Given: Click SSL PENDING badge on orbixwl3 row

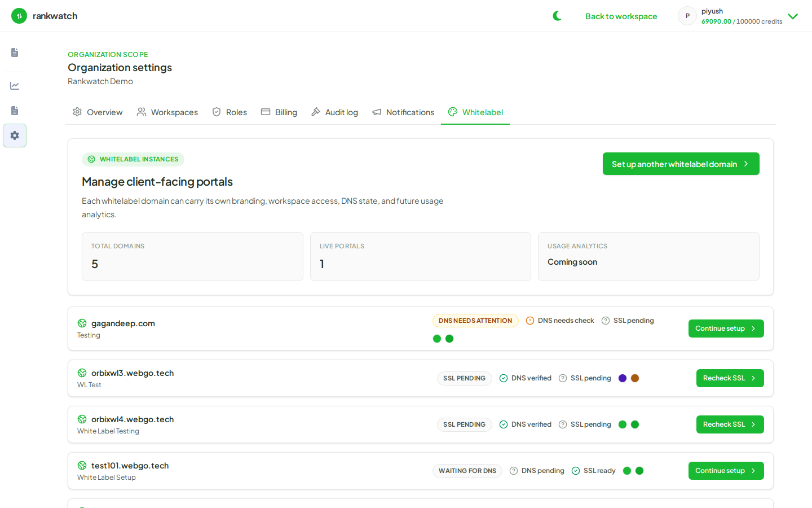Looking at the screenshot, I should click(464, 378).
